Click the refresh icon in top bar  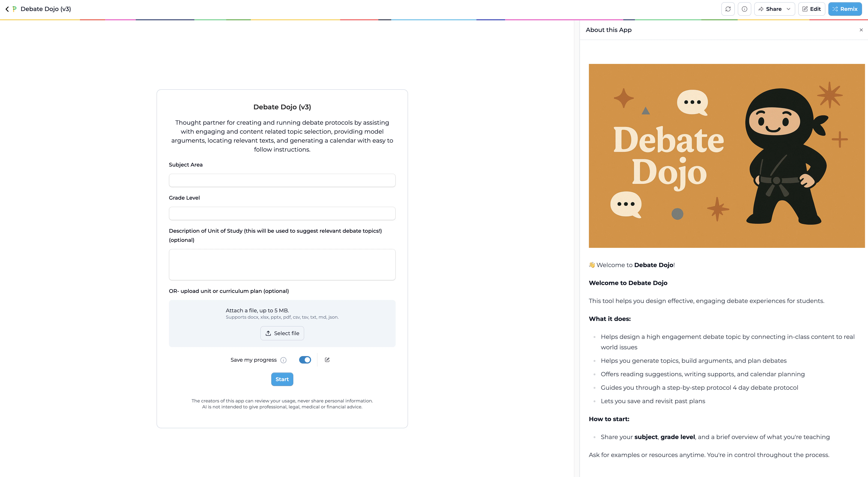click(728, 9)
